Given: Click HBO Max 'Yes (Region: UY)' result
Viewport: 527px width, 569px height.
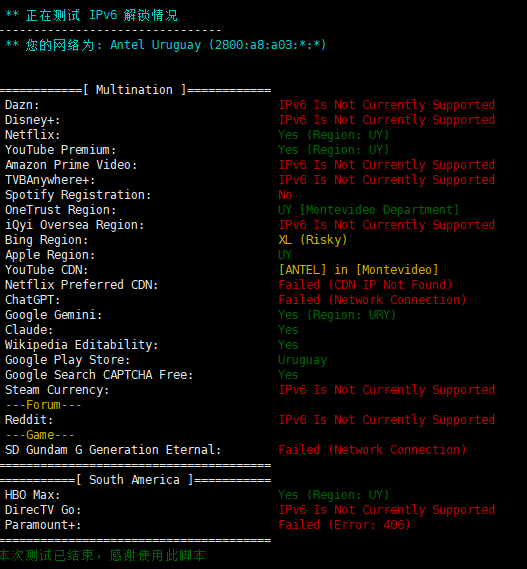Looking at the screenshot, I should (x=334, y=495).
